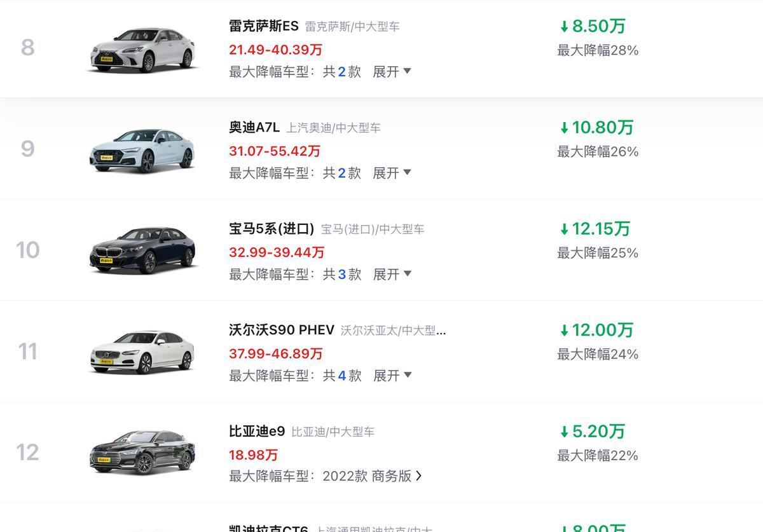This screenshot has width=763, height=532.
Task: Open the 奥迪A7L title link
Action: [x=254, y=127]
